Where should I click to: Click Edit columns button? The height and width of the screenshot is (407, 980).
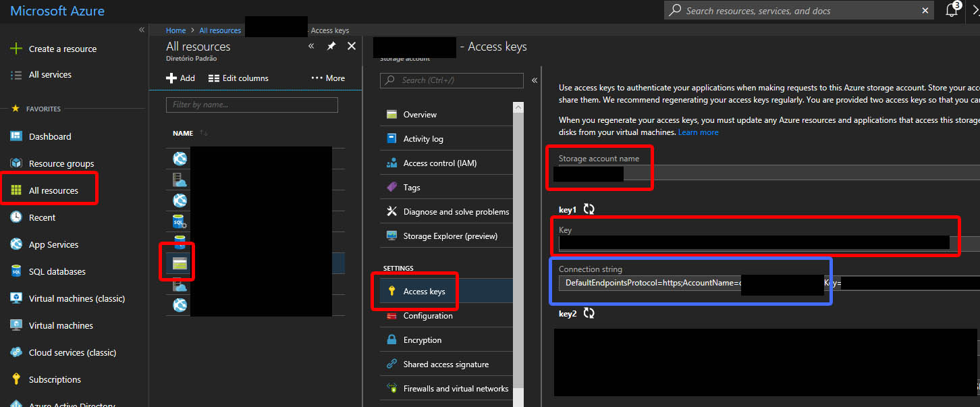[238, 78]
